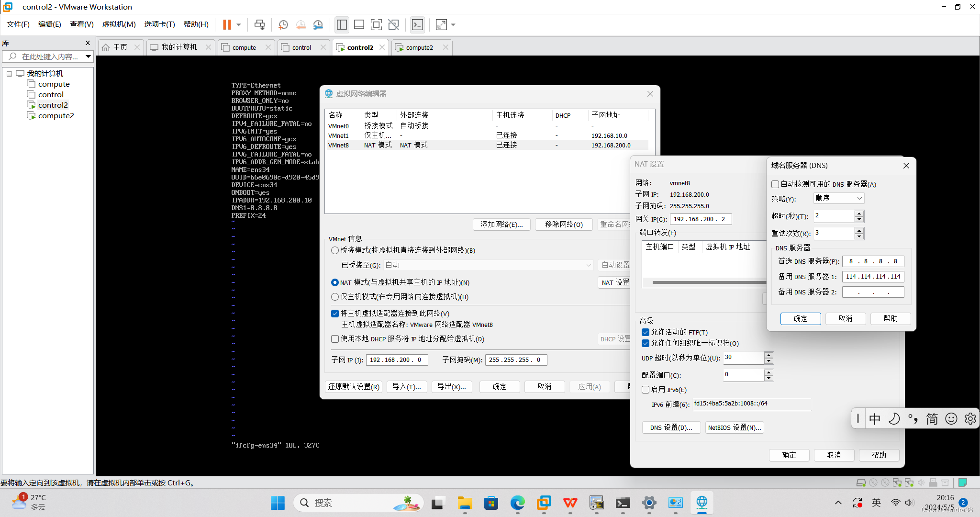The height and width of the screenshot is (517, 980).
Task: Open the stretch display dropdown arrow
Action: [x=453, y=24]
